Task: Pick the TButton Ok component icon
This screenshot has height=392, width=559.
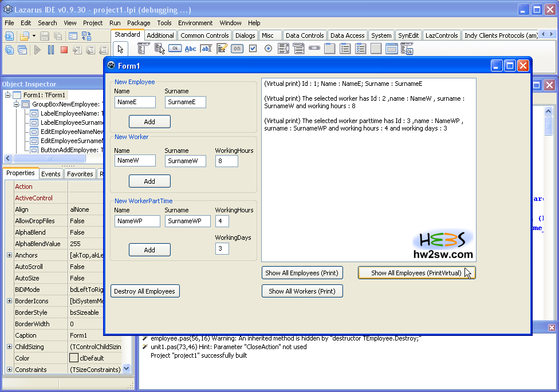Action: coord(175,49)
